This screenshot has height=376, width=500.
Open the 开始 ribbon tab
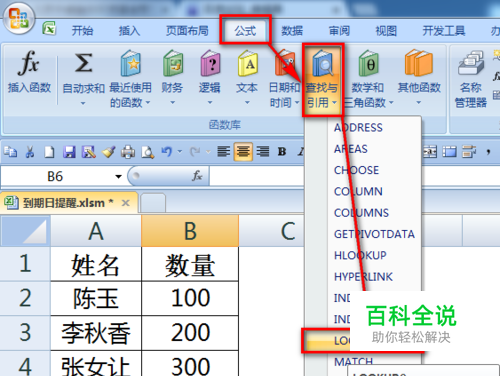tap(82, 31)
